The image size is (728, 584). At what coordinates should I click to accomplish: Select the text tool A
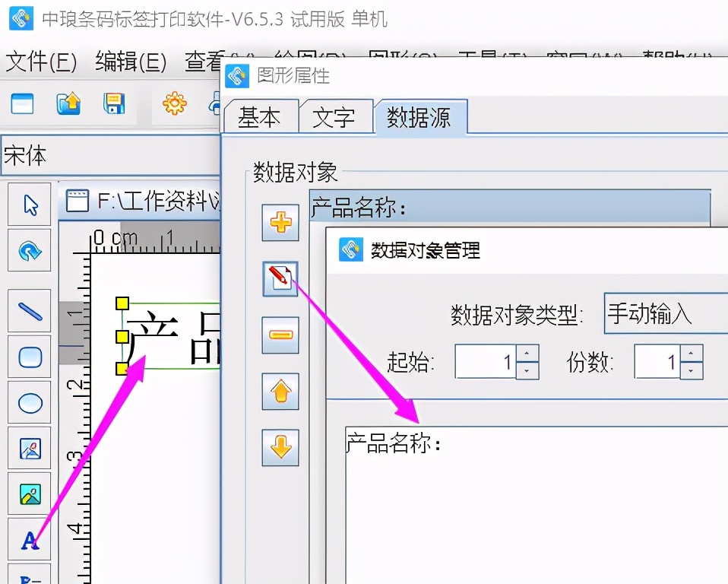29,540
